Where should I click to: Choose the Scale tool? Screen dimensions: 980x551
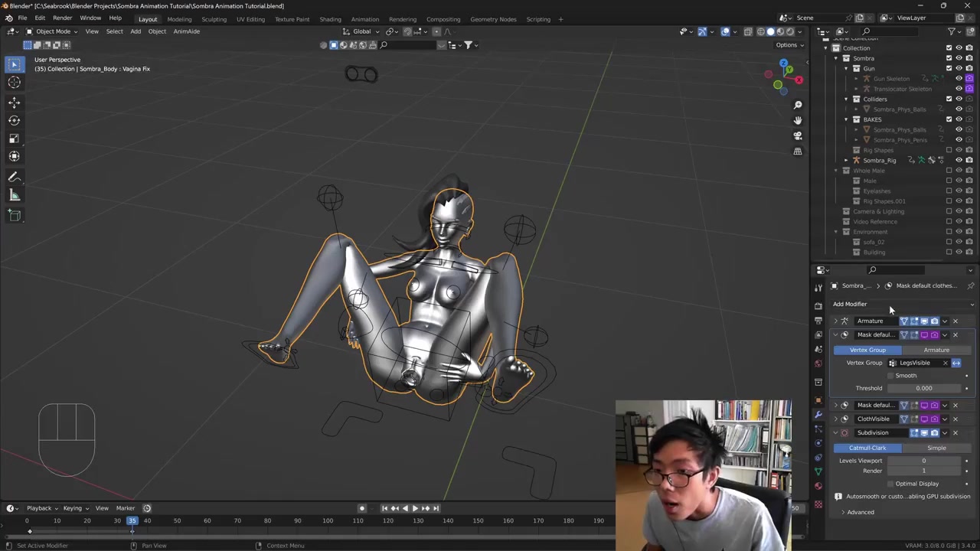coord(14,139)
